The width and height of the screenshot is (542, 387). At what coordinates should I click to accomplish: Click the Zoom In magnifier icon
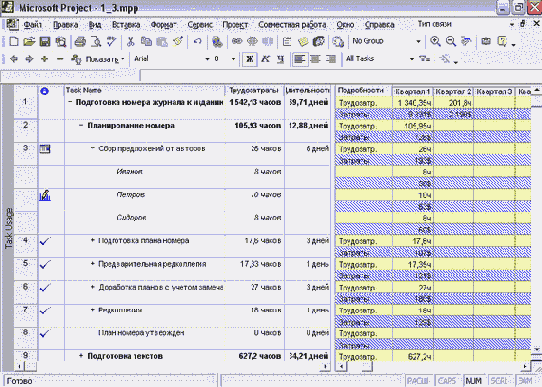[435, 41]
